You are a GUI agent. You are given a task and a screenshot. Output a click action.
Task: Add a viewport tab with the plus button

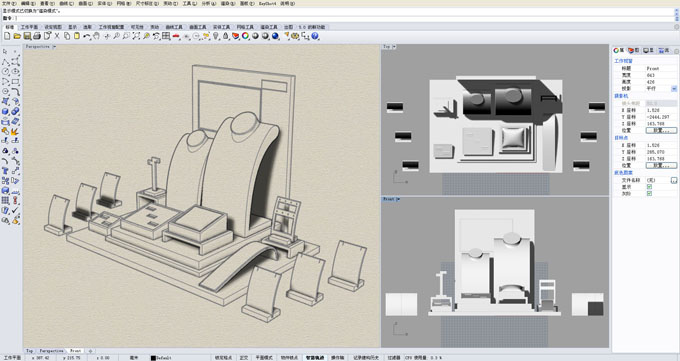coord(90,351)
